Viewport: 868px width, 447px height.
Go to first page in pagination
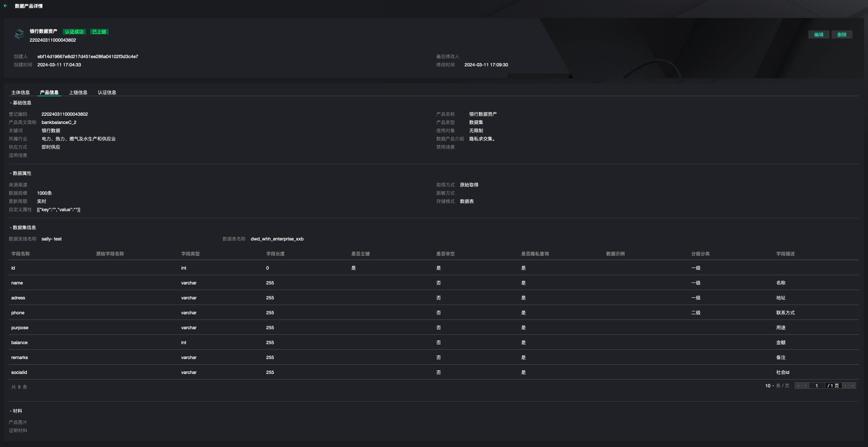798,386
